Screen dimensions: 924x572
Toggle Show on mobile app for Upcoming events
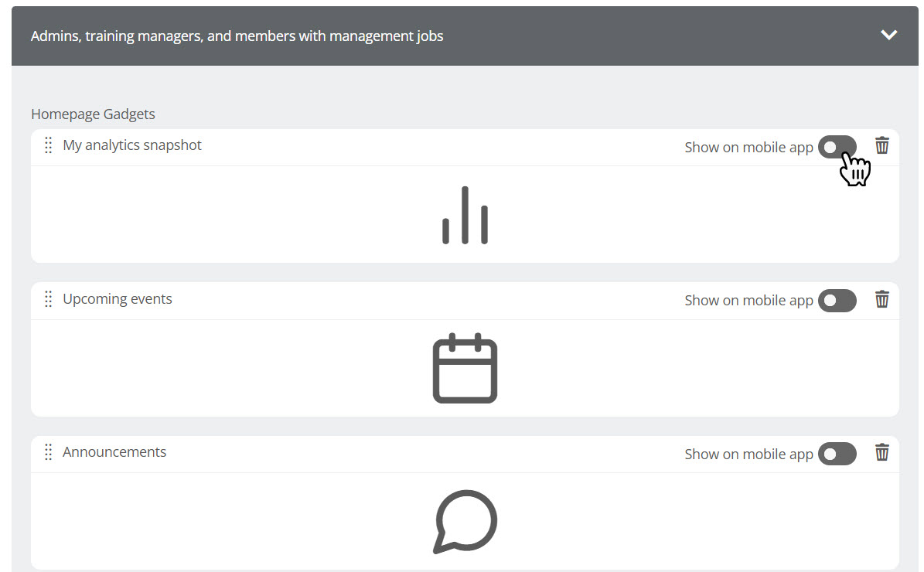(x=837, y=301)
